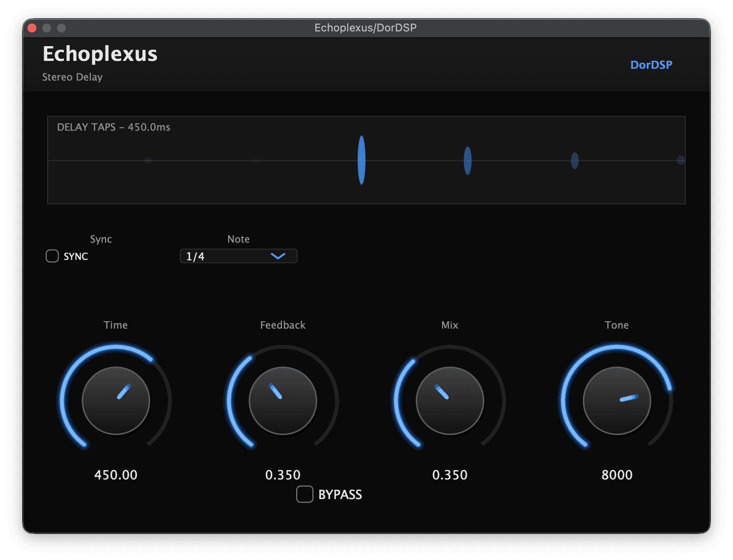Click the second delay tap in visualizer
733x560 pixels.
pos(467,161)
